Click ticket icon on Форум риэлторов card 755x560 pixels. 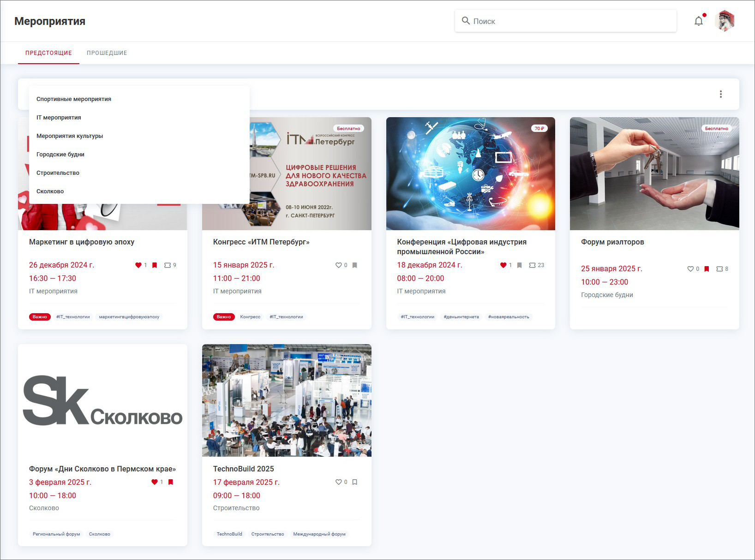[x=719, y=269]
